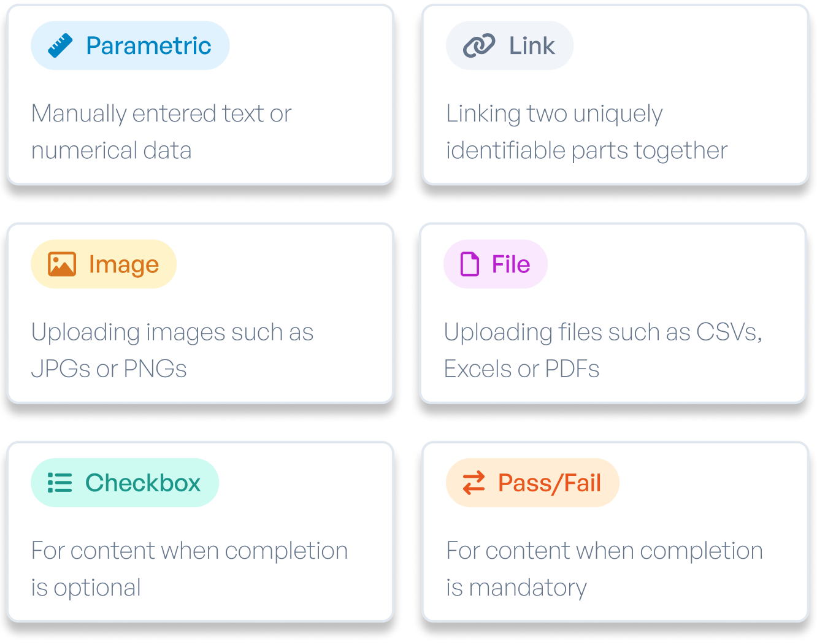The height and width of the screenshot is (644, 817).
Task: Click 'Uploading images such as JPGs' description
Action: point(172,350)
